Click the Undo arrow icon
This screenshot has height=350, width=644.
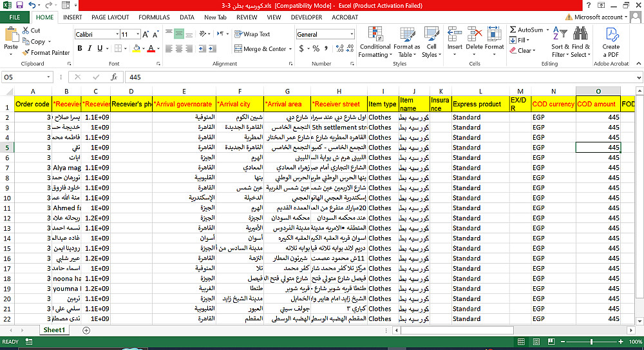(32, 5)
